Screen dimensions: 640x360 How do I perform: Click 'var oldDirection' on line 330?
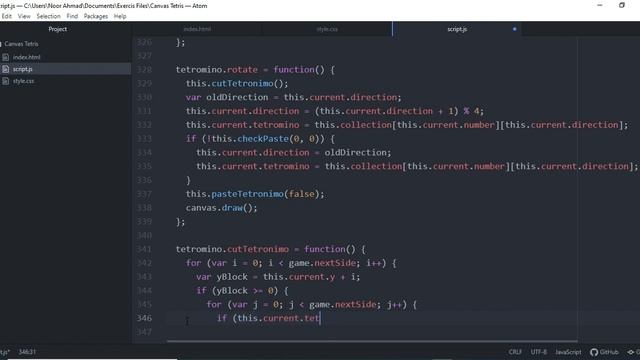click(x=227, y=98)
